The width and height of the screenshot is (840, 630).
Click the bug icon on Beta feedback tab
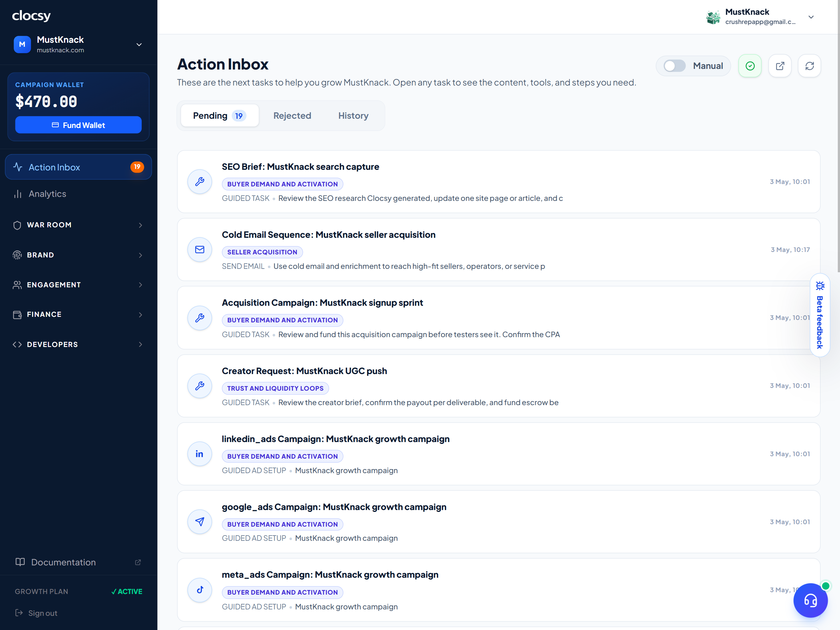point(820,286)
